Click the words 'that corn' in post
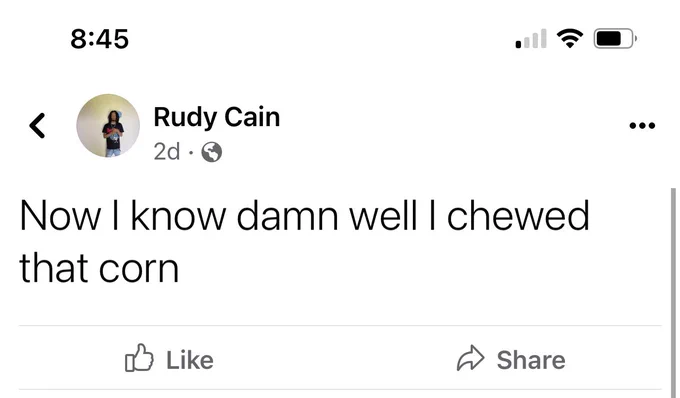Viewport: 680px width, 398px height. [99, 268]
